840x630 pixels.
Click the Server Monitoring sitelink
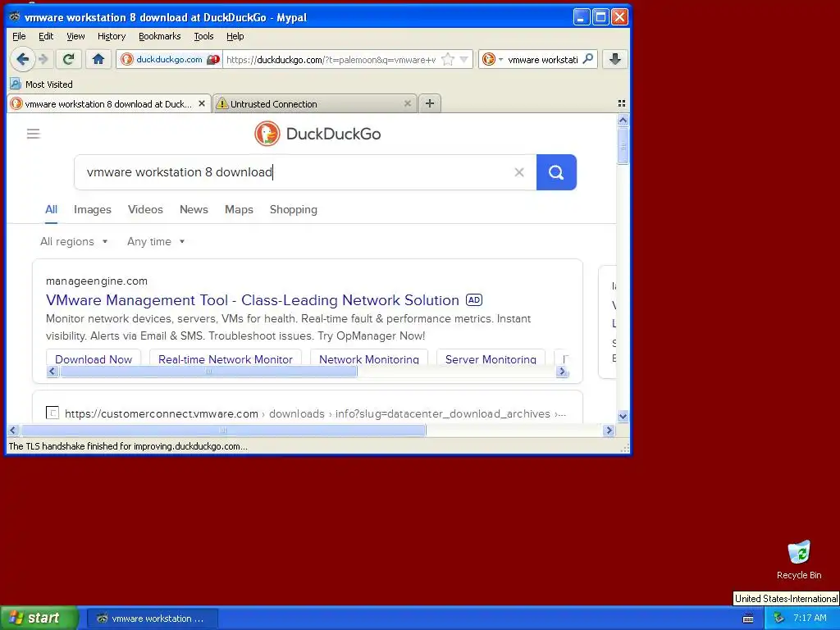491,359
